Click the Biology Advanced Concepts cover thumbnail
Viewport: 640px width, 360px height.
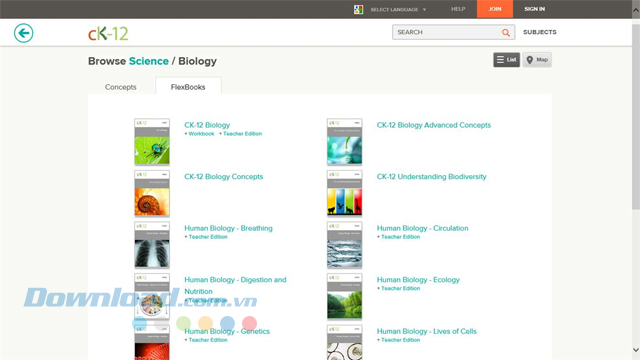point(344,142)
